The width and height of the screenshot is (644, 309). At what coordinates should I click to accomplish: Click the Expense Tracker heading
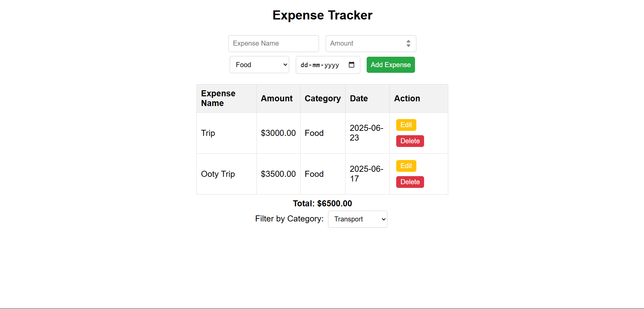[322, 15]
